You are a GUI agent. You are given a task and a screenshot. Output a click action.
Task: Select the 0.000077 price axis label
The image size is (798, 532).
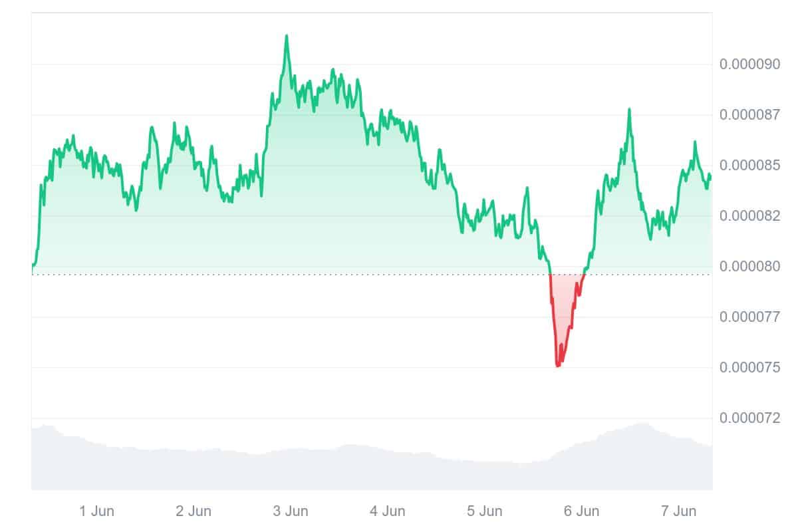pyautogui.click(x=750, y=317)
